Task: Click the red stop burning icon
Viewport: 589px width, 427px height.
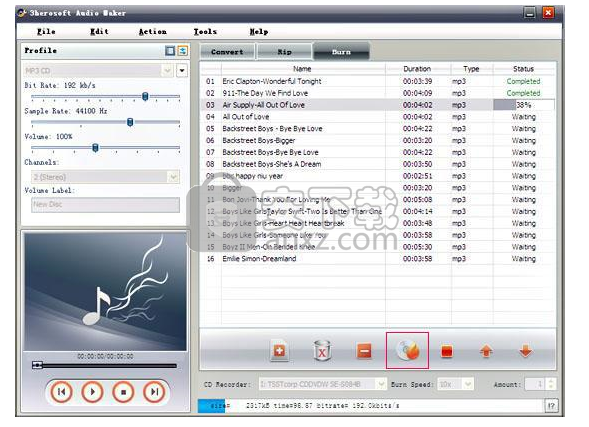Action: pyautogui.click(x=447, y=352)
